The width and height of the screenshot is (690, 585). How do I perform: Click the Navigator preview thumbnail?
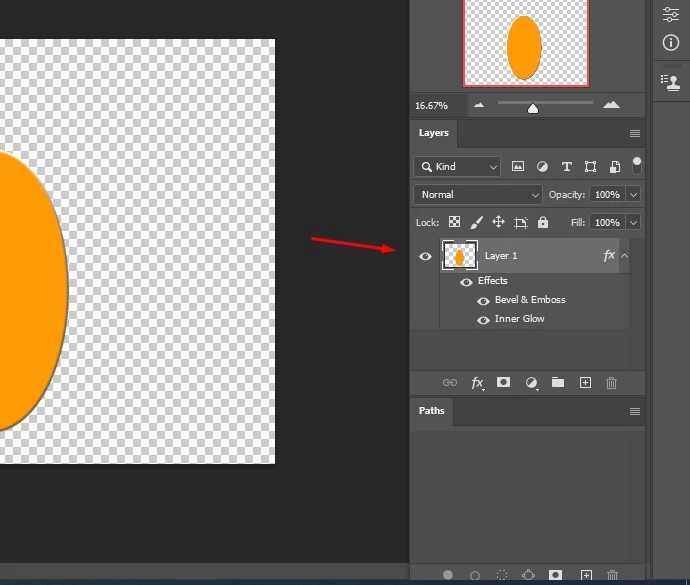click(x=526, y=44)
